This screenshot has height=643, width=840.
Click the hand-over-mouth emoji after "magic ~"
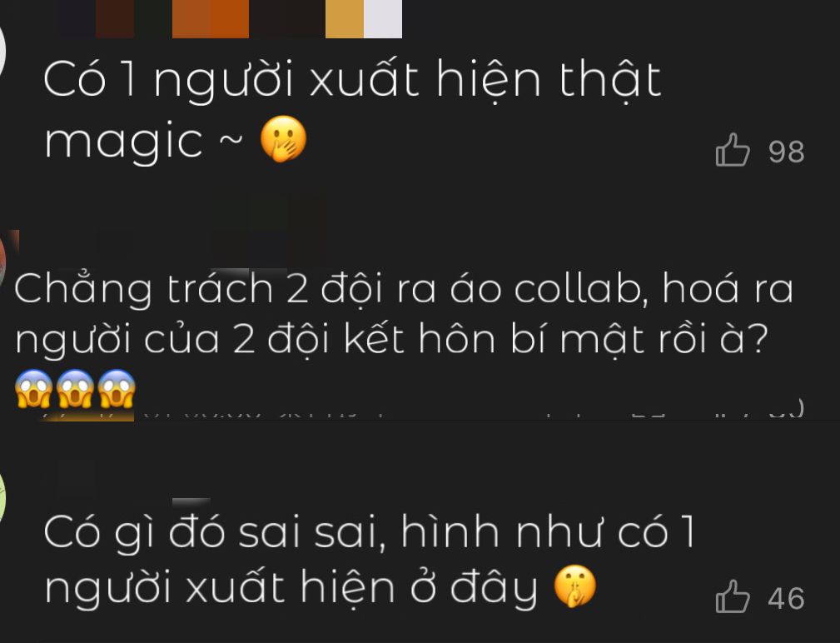click(x=283, y=139)
